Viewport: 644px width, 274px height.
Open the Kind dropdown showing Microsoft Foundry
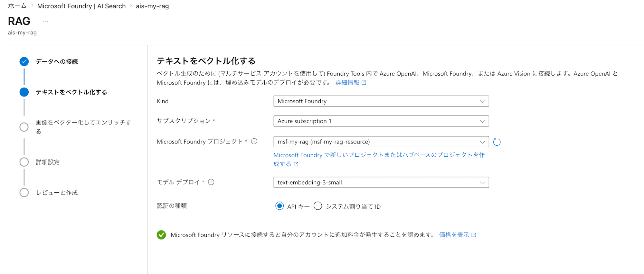point(381,101)
